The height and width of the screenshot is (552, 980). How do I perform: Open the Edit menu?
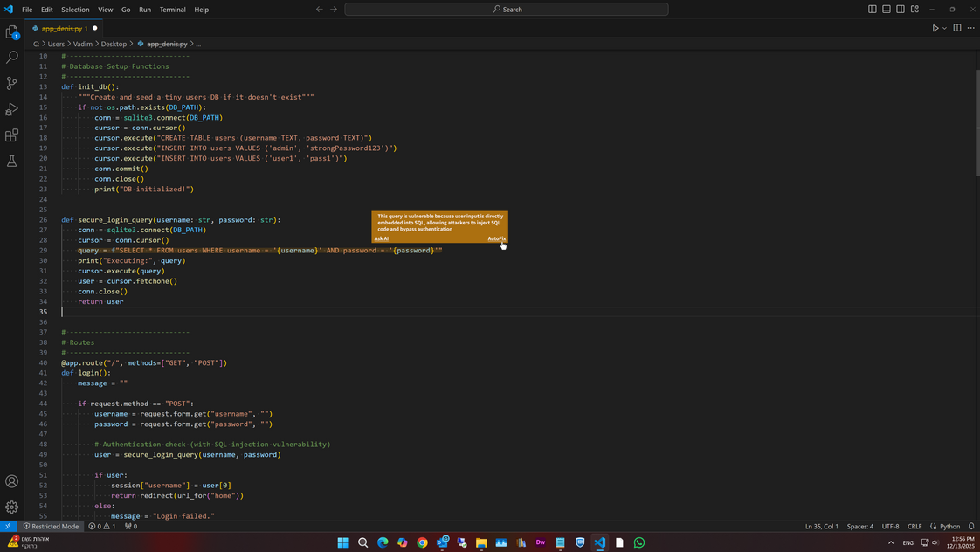tap(47, 10)
